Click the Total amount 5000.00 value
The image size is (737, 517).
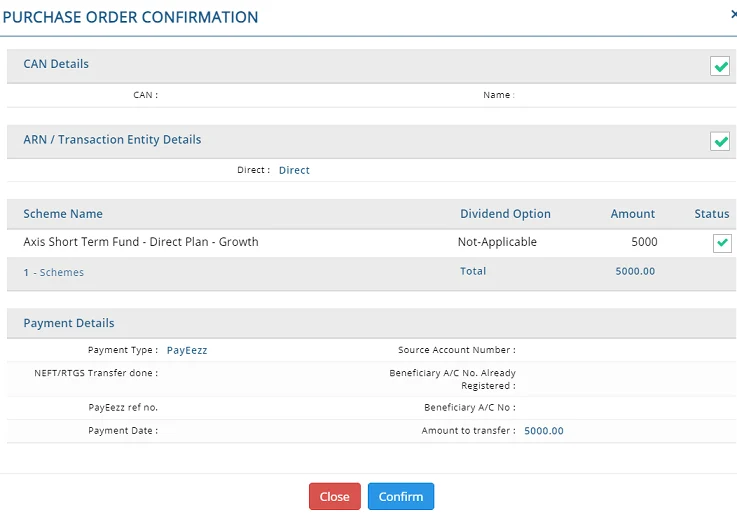click(636, 271)
